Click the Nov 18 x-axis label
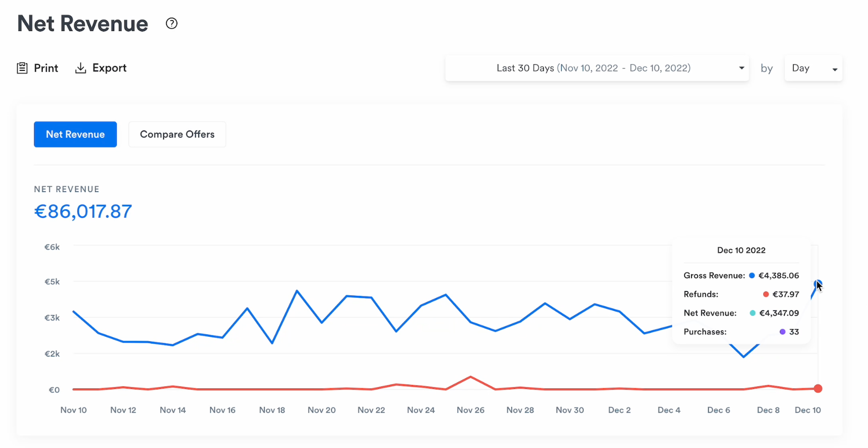The image size is (868, 448). point(272,410)
